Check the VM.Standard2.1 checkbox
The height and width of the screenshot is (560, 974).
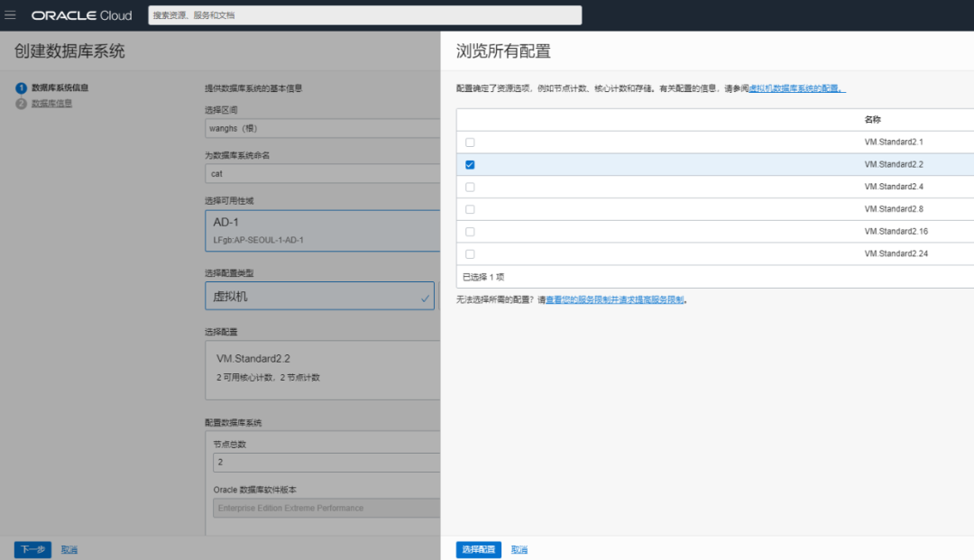point(470,142)
